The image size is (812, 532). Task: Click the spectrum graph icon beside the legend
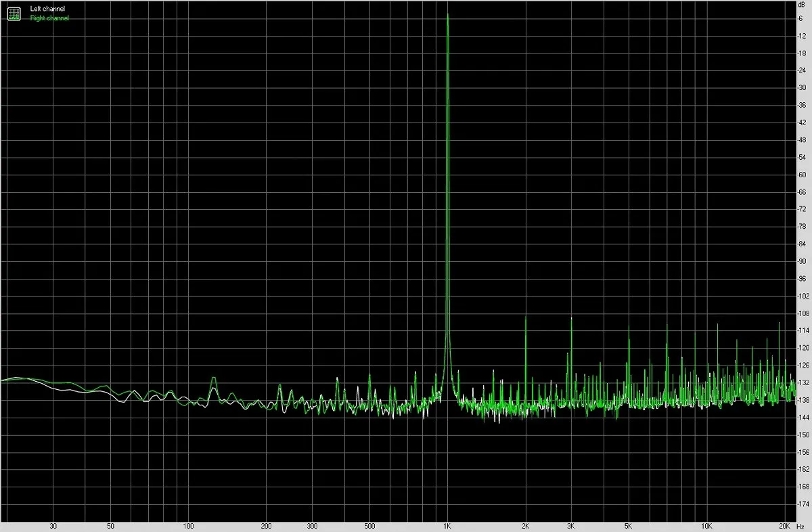pos(14,13)
